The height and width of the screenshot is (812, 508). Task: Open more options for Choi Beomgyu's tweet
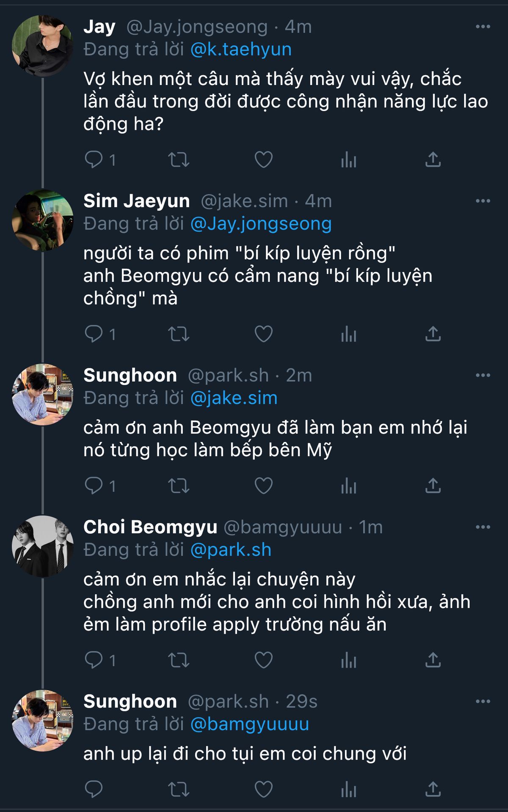tap(483, 527)
